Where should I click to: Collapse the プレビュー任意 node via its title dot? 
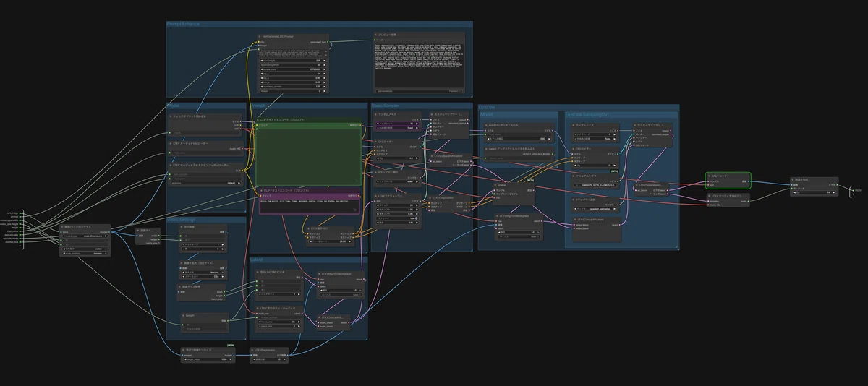point(376,35)
